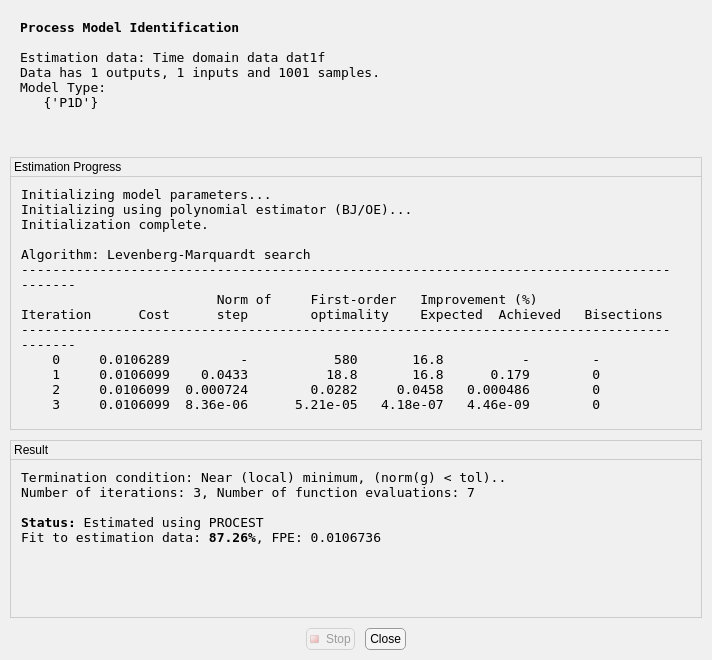The image size is (712, 660).
Task: Click the bold 87.26% fit value
Action: (x=232, y=537)
